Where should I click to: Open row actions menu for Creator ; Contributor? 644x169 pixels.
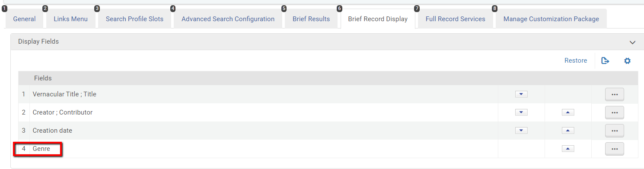coord(615,112)
